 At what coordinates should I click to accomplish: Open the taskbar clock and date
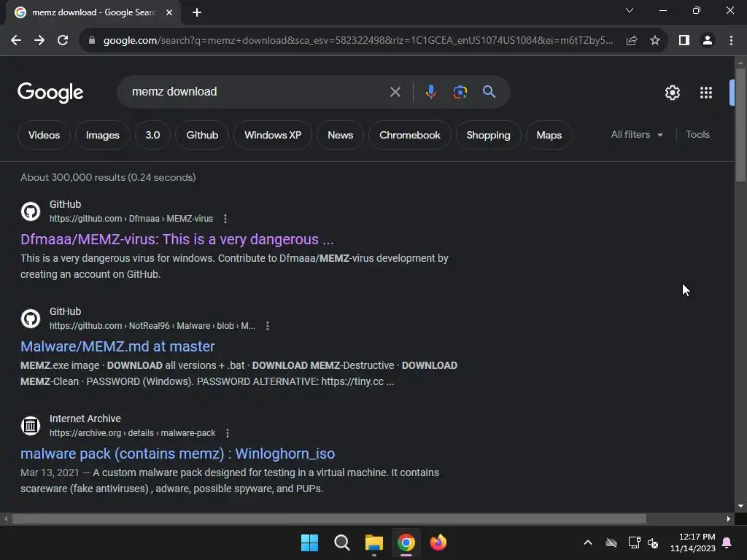[693, 542]
